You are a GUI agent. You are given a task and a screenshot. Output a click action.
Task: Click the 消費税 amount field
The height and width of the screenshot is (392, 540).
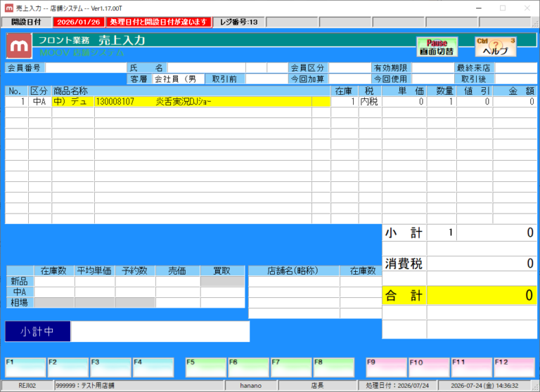[482, 263]
